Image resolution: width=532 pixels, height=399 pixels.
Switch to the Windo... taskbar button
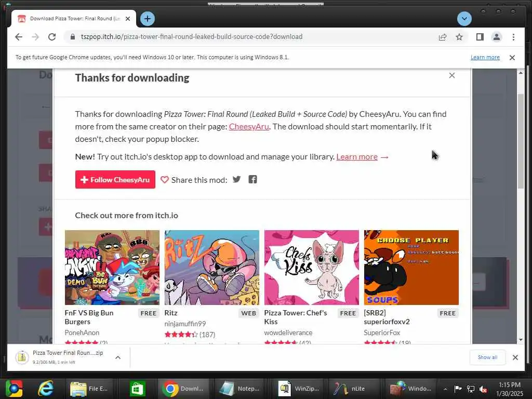pos(411,389)
